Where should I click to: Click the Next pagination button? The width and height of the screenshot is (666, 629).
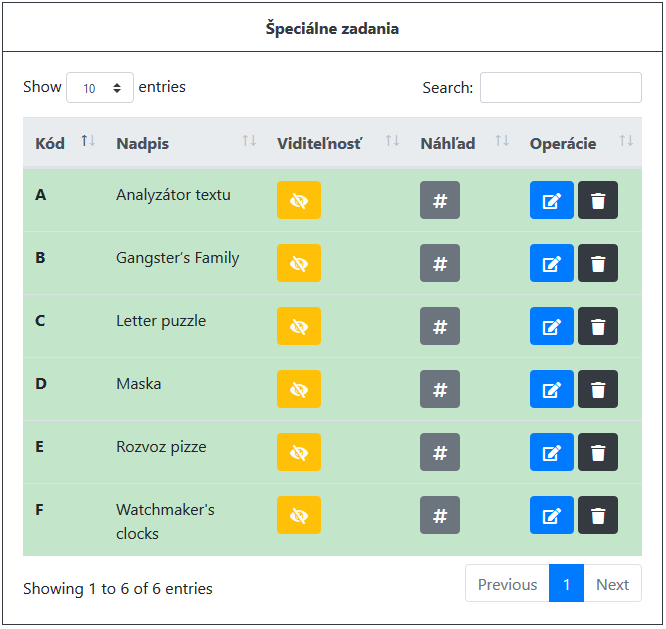click(x=612, y=583)
